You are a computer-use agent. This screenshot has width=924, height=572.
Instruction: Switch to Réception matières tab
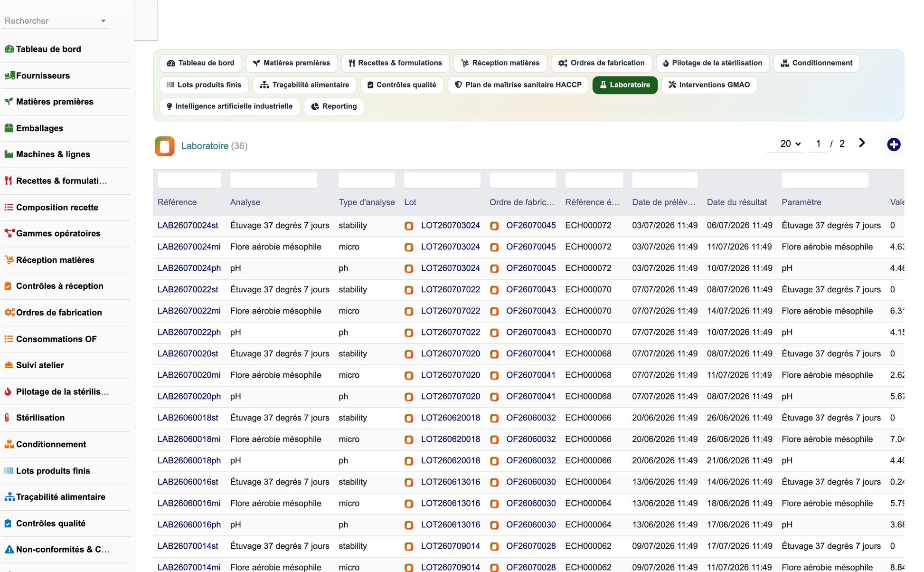pos(500,63)
